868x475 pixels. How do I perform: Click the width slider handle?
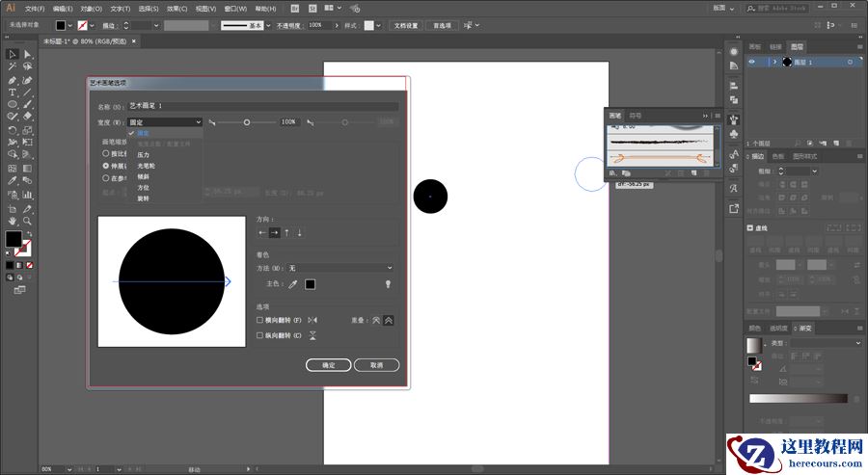point(247,122)
